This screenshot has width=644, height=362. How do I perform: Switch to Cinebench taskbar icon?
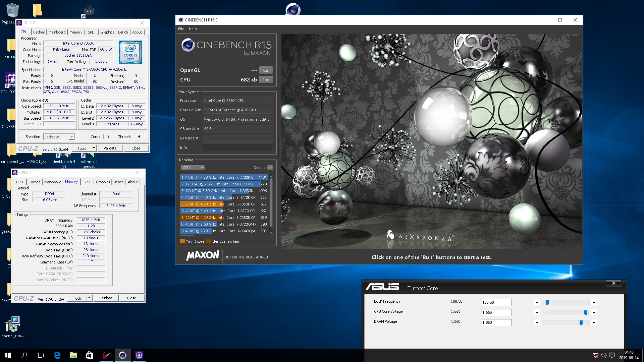pyautogui.click(x=122, y=355)
